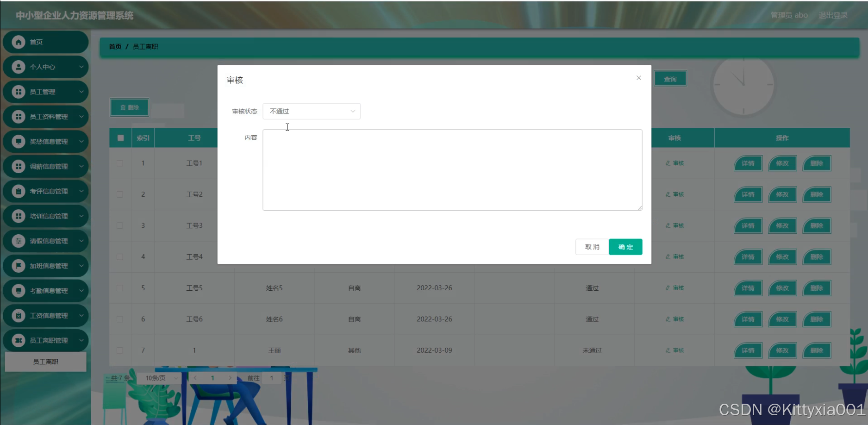Click the 工资信息管理 sidebar icon
The width and height of the screenshot is (868, 425).
tap(19, 316)
